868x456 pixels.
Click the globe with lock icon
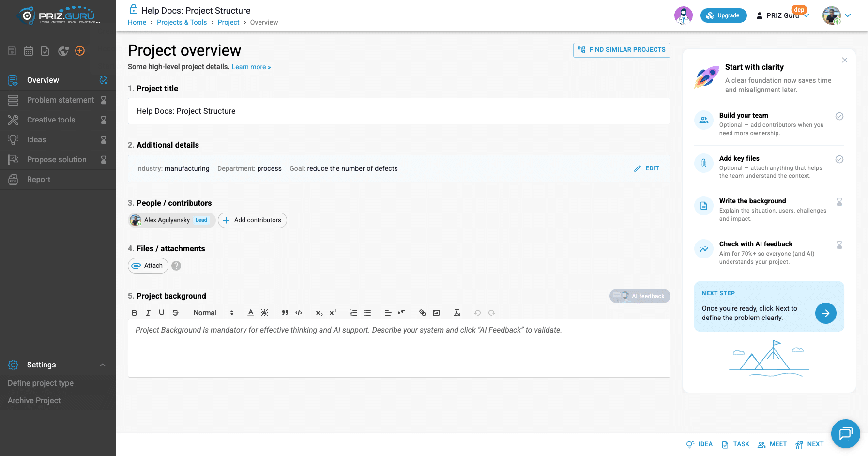pos(63,51)
